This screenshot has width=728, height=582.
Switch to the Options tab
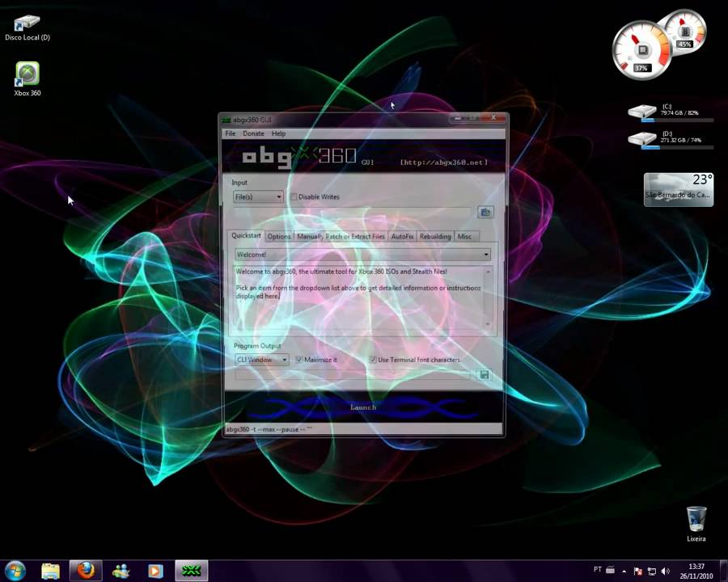(x=278, y=236)
